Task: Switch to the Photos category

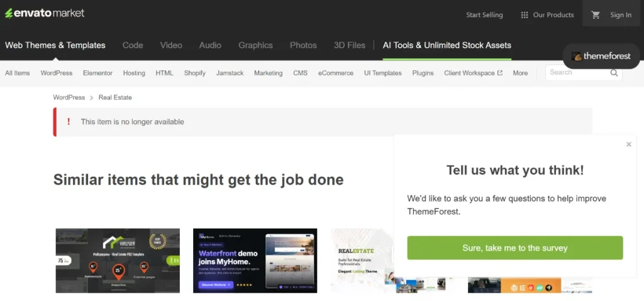Action: tap(303, 45)
